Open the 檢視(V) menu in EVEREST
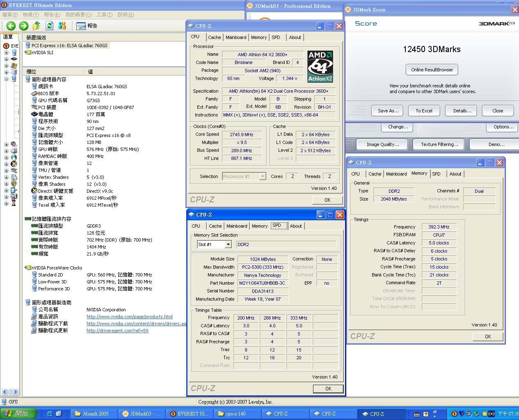 [31, 15]
